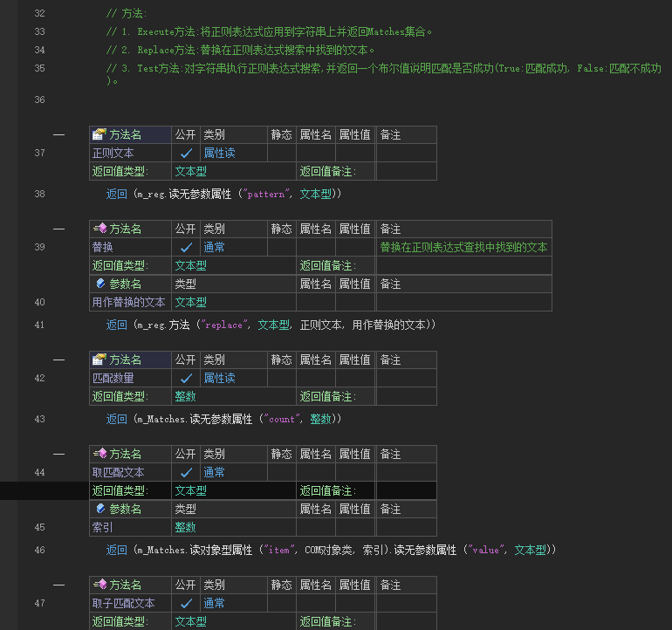Toggle the 公开 checkmark for 正则文本
This screenshot has height=630, width=672.
point(186,154)
